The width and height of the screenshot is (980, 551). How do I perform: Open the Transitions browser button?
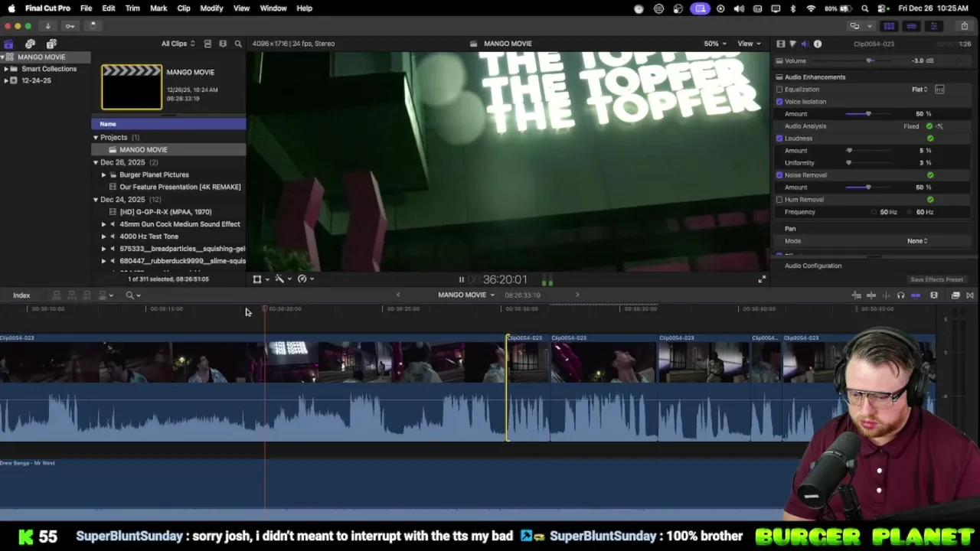[970, 295]
